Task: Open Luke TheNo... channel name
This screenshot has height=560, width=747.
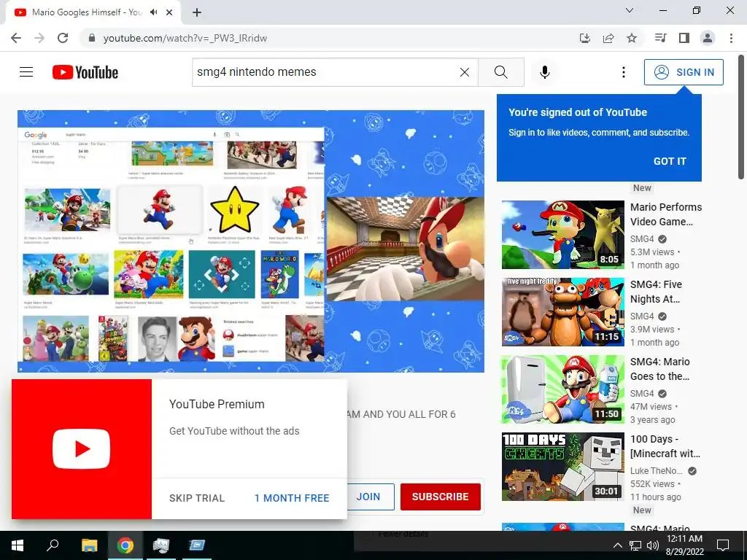Action: 656,470
